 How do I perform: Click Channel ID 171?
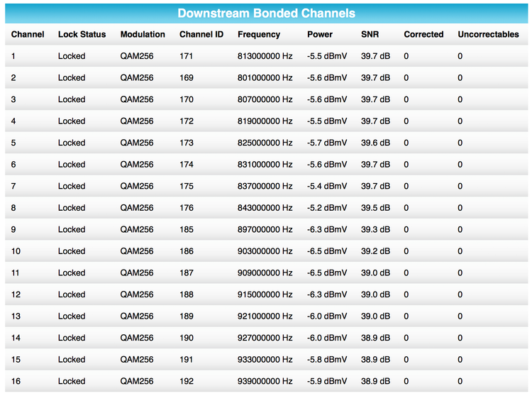[187, 56]
